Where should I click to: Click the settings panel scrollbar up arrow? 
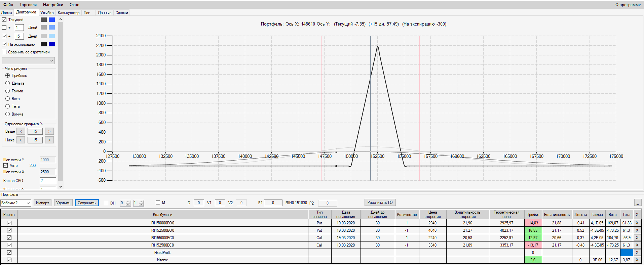61,19
